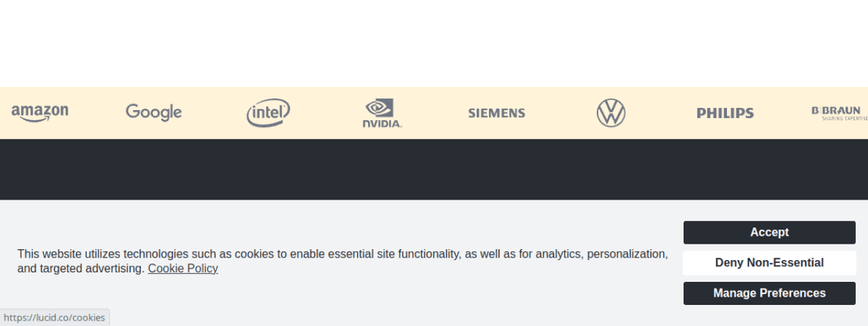Viewport: 868px width, 326px height.
Task: Click the dark navy band below logos
Action: [434, 169]
